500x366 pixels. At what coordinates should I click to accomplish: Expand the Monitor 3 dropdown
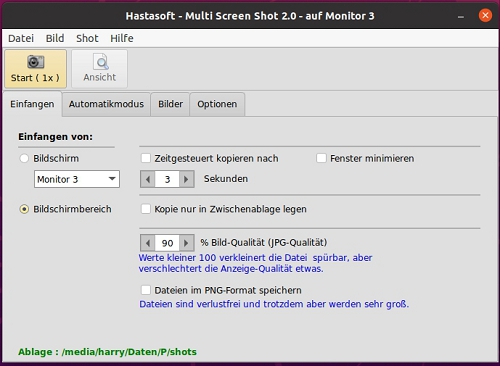(x=77, y=179)
